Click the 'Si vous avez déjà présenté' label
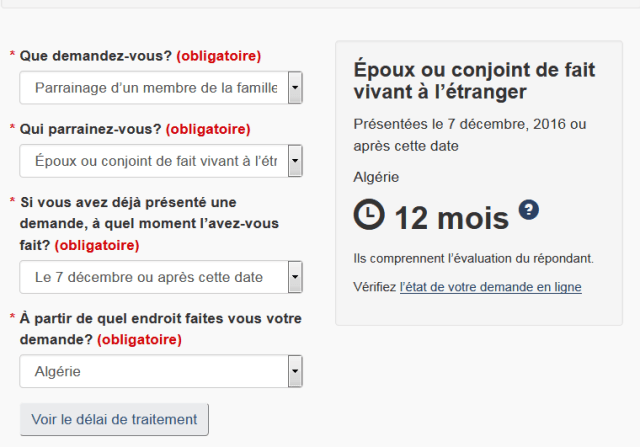640x447 pixels. pyautogui.click(x=149, y=224)
